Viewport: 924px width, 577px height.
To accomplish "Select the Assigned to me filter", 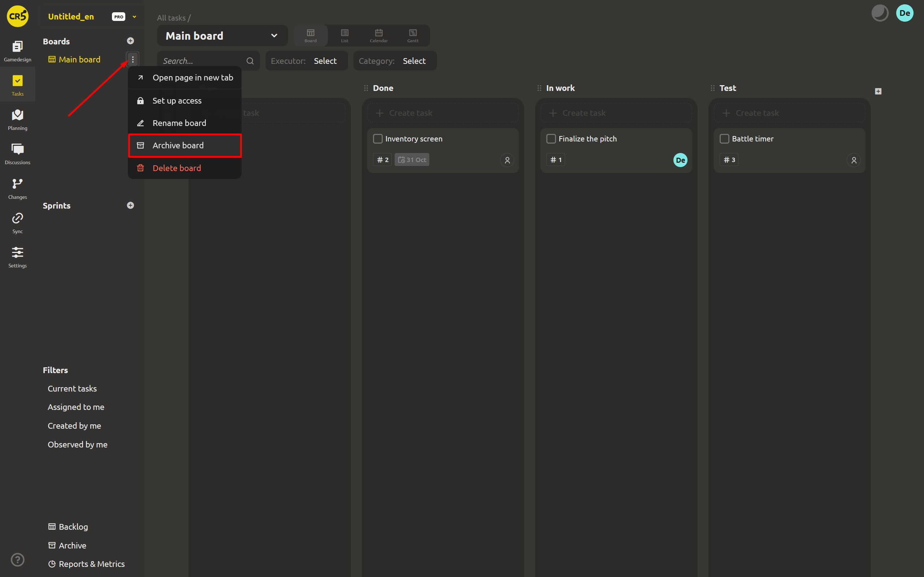I will point(76,407).
